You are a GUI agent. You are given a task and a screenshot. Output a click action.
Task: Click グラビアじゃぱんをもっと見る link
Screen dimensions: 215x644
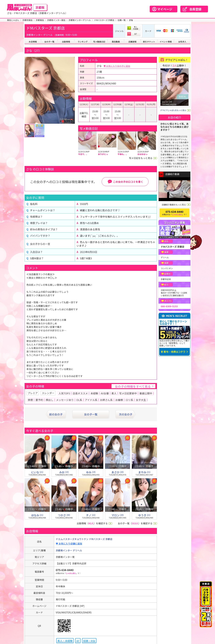pos(175,110)
